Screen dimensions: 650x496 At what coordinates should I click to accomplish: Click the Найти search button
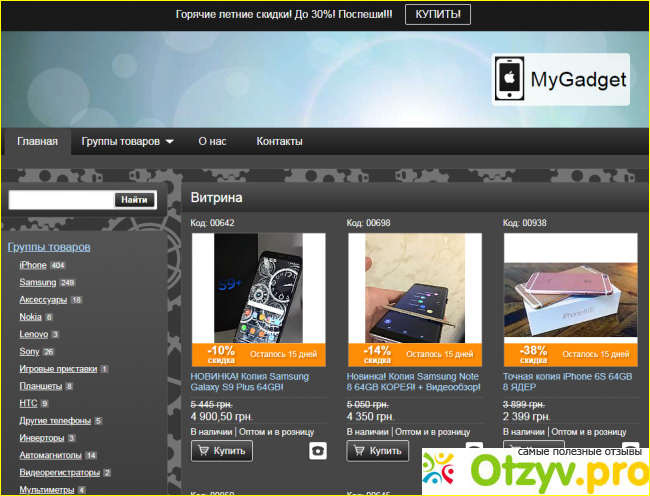[x=135, y=199]
